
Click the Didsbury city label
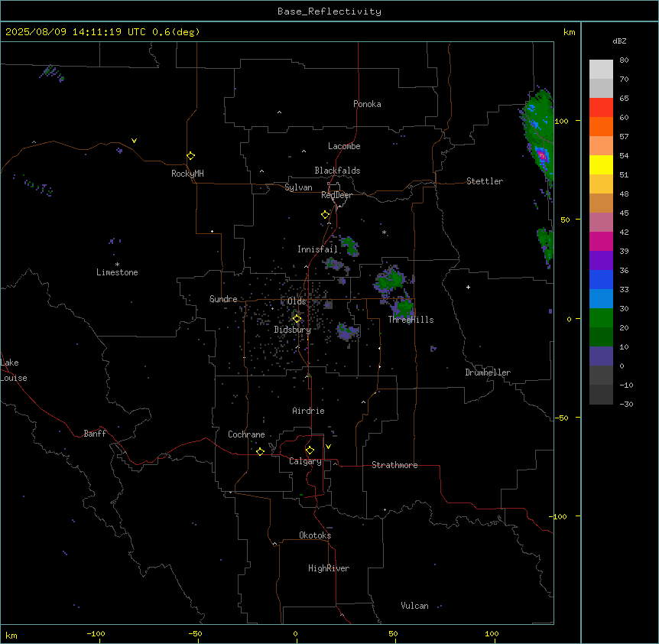(x=293, y=330)
